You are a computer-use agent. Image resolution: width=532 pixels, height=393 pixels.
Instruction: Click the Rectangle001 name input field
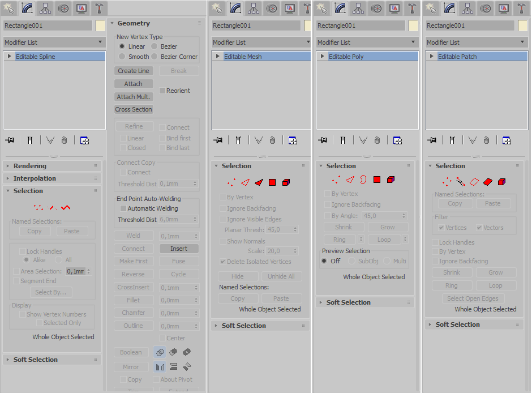click(x=48, y=25)
